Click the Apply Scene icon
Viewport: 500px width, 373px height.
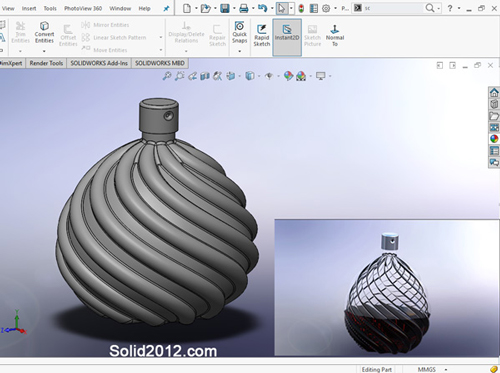point(301,76)
